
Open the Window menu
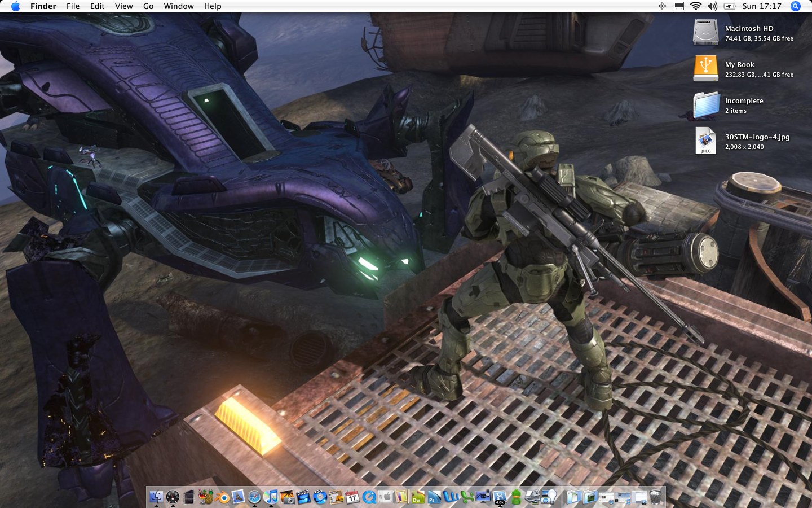click(x=179, y=6)
